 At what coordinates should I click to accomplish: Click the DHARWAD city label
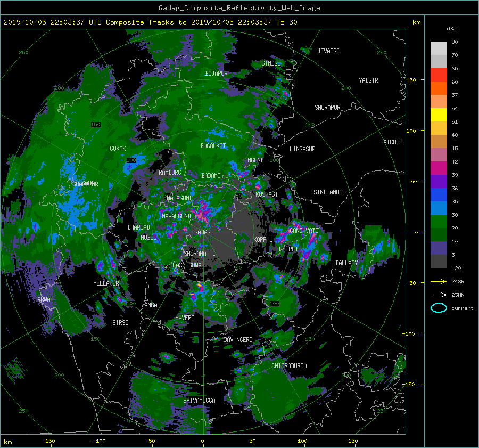pos(139,227)
